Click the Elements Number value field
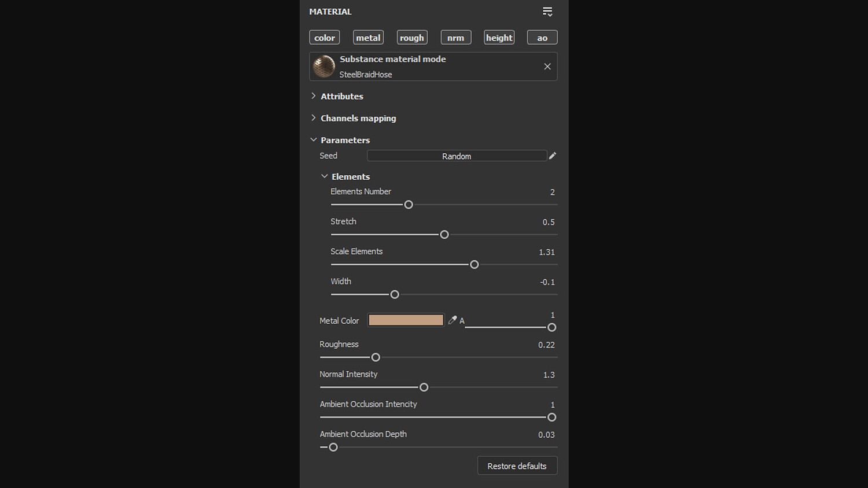 click(x=552, y=192)
